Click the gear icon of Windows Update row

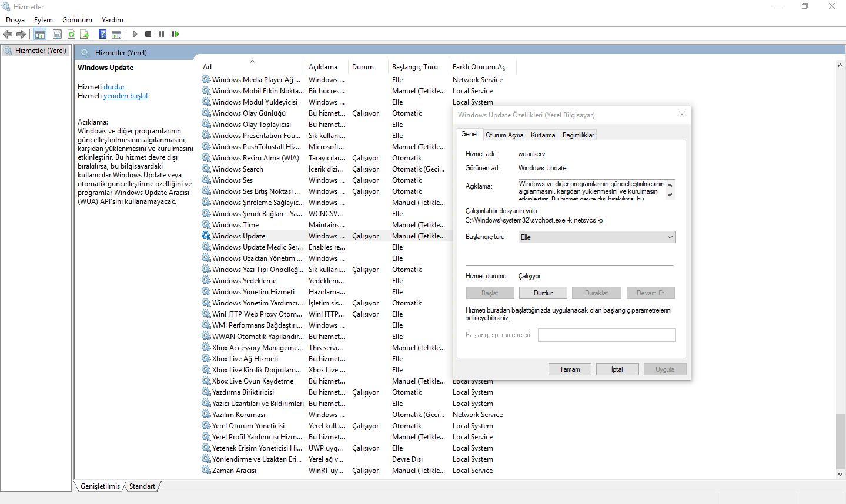tap(206, 236)
